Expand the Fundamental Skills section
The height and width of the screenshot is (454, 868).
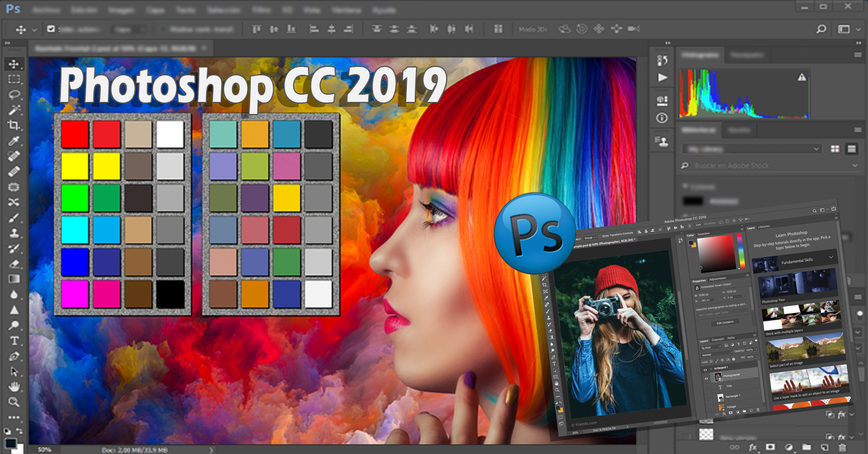click(x=831, y=257)
